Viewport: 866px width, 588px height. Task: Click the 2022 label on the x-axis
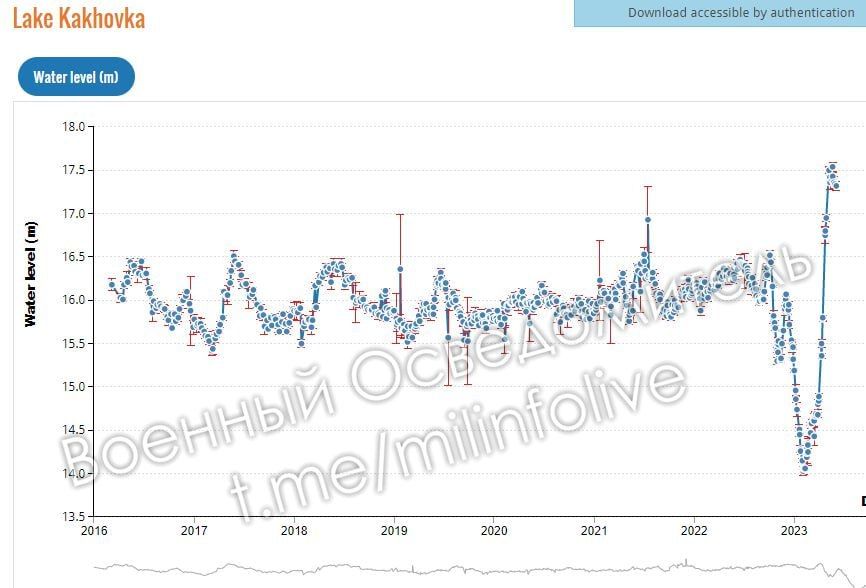tap(694, 530)
